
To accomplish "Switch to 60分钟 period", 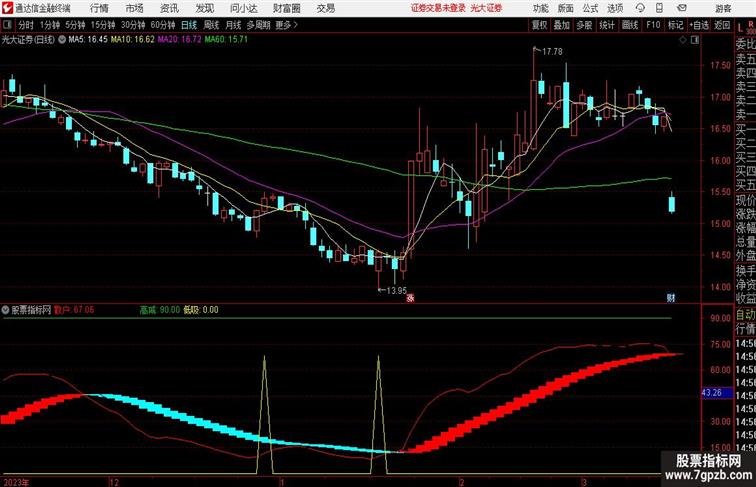I will [x=162, y=25].
